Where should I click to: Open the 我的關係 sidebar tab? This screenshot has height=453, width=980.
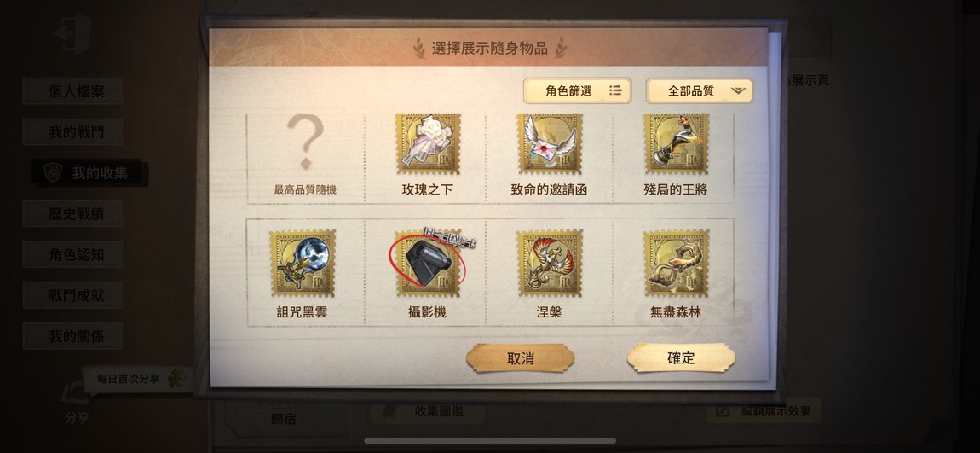[x=72, y=336]
